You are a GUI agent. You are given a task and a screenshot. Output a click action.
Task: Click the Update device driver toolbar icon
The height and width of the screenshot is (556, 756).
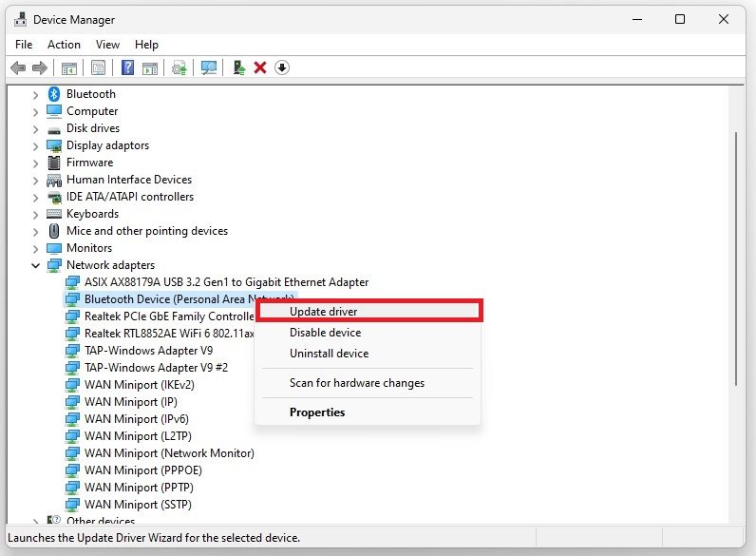(180, 67)
